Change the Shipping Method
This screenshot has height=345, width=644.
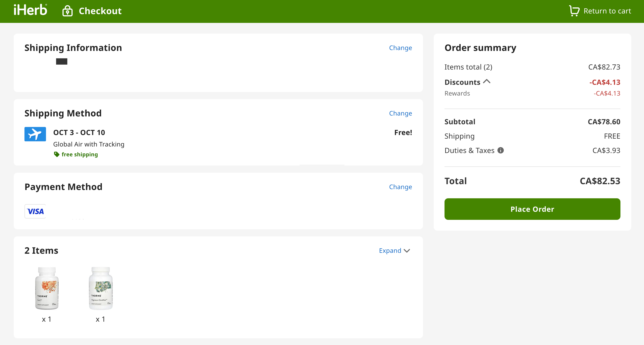click(400, 113)
